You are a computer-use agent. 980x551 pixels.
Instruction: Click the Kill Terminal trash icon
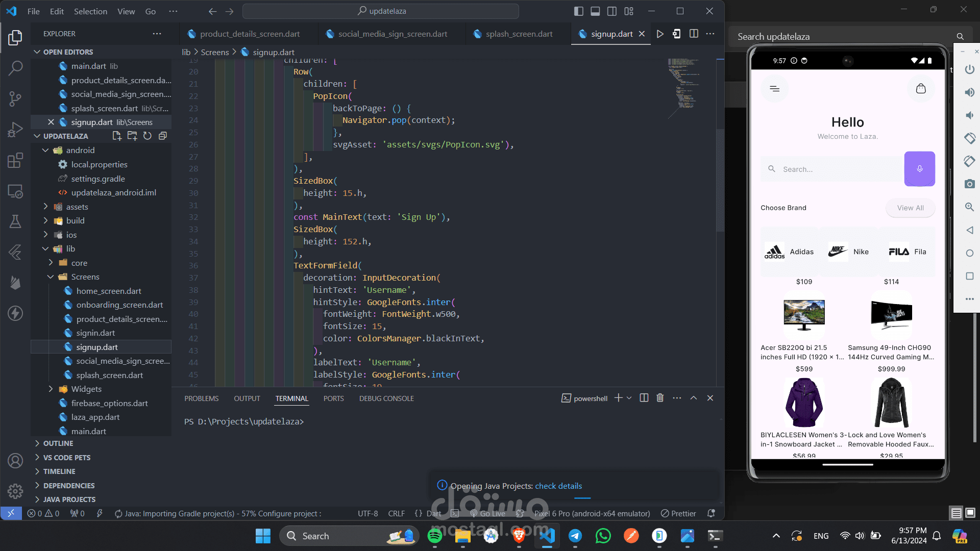660,398
